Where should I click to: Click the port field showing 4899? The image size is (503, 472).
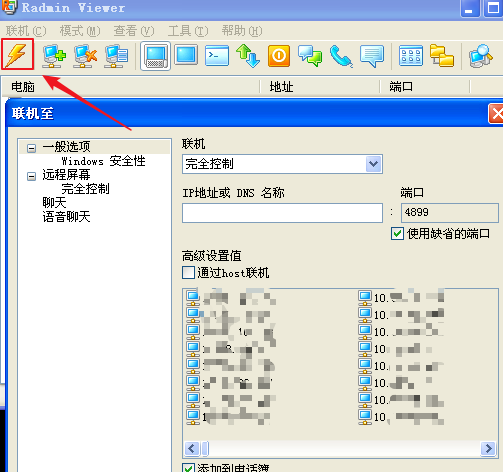[x=450, y=213]
